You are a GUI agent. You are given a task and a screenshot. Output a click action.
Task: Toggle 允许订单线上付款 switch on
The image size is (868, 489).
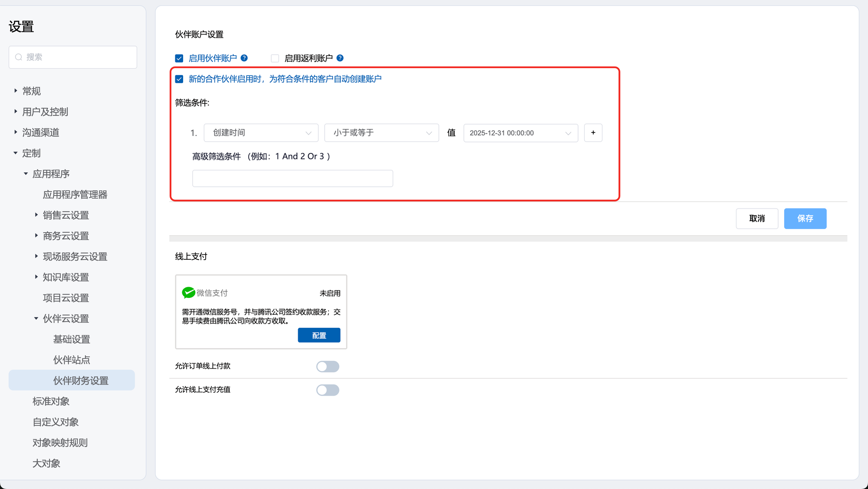pos(328,367)
